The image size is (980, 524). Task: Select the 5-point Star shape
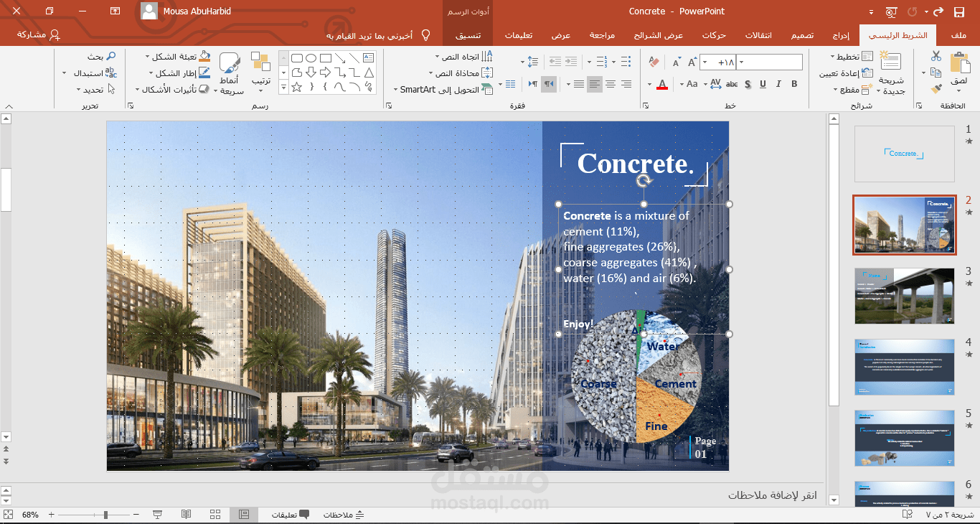coord(296,87)
